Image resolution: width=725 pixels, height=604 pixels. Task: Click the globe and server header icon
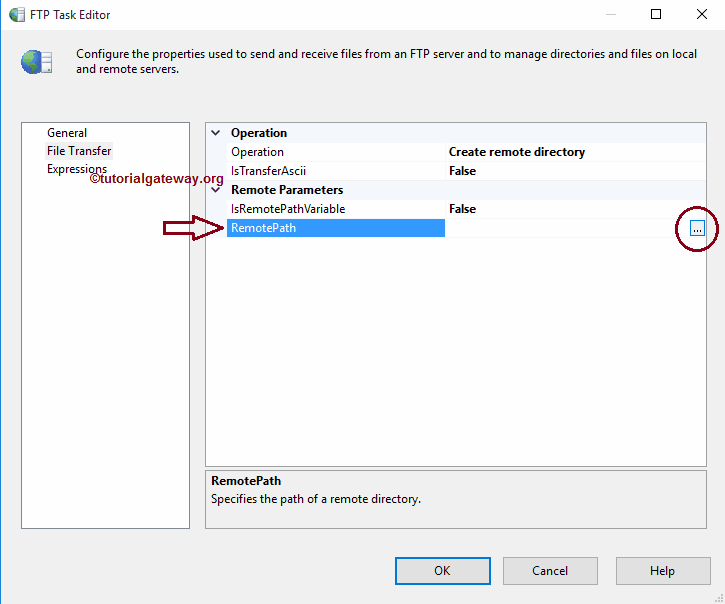[x=37, y=62]
